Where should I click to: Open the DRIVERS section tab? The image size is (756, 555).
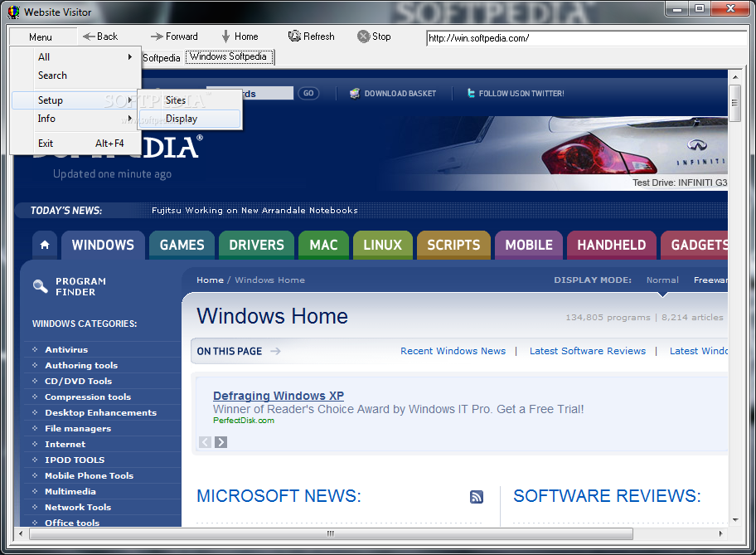click(256, 246)
